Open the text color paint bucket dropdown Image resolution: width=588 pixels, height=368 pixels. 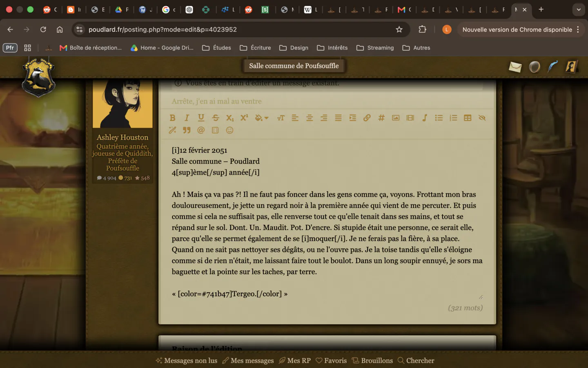point(262,118)
